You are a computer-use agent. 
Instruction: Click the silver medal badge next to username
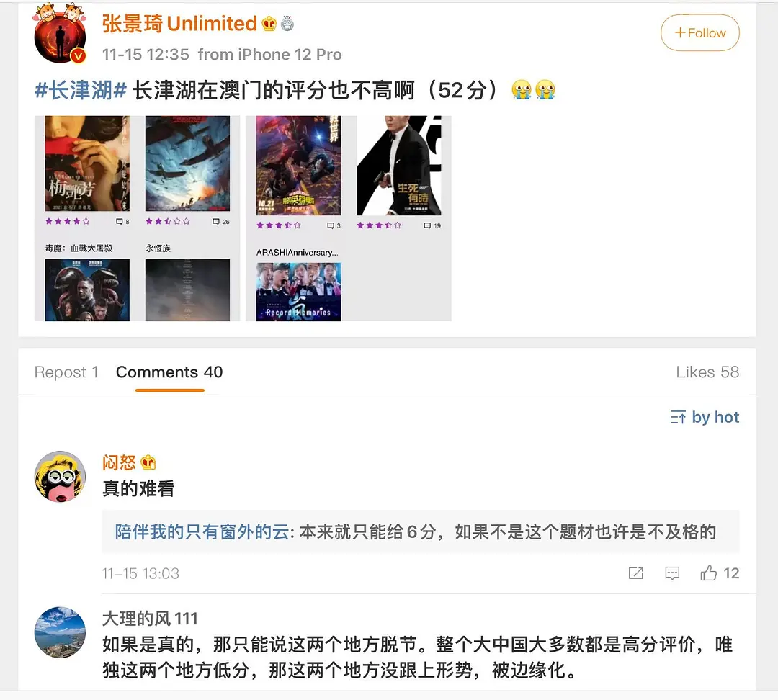click(287, 24)
